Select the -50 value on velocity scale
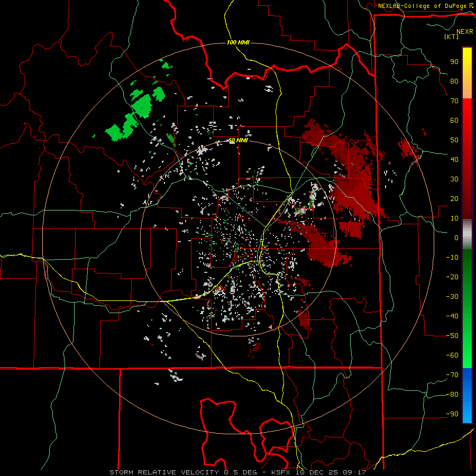The image size is (476, 476). point(452,336)
